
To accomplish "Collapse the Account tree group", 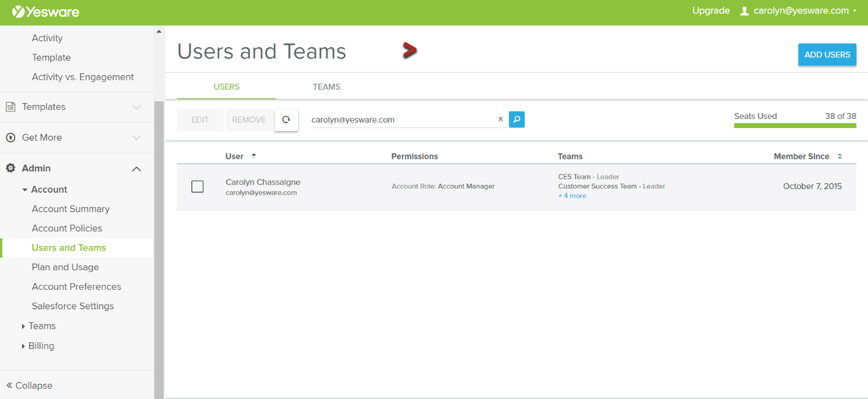I will pos(25,190).
